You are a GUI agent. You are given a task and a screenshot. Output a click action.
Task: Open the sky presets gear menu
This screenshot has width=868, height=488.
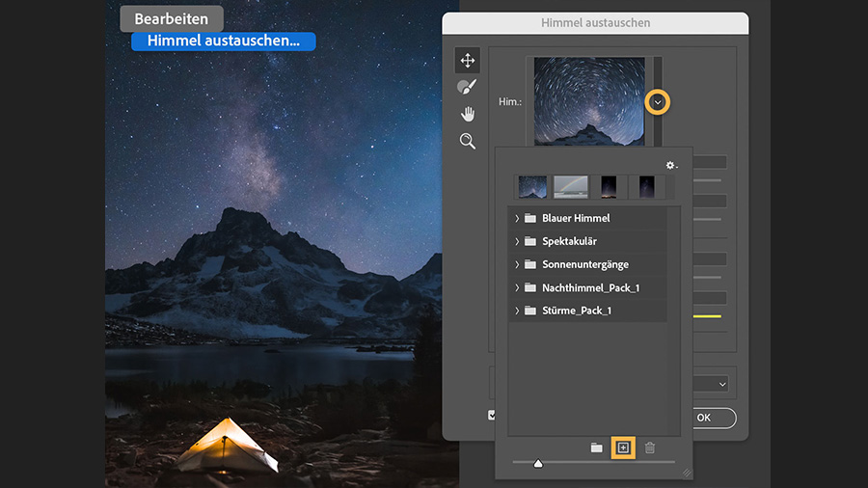click(671, 166)
